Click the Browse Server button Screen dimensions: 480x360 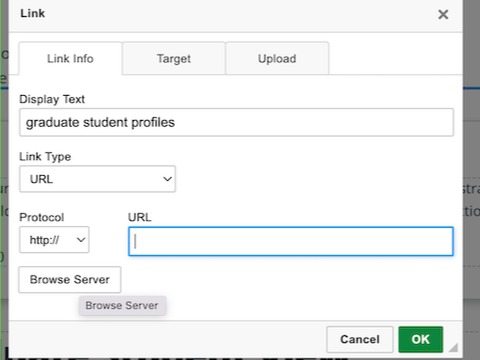click(70, 279)
